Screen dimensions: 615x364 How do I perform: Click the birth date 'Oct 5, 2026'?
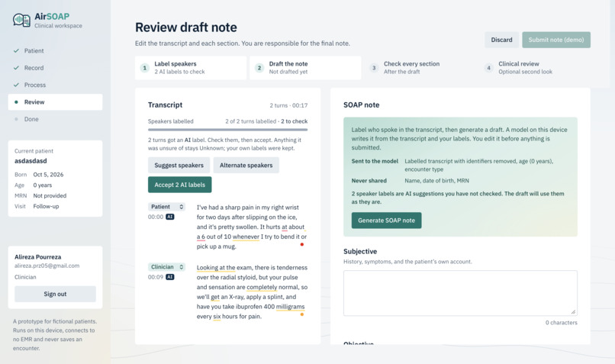[x=48, y=175]
